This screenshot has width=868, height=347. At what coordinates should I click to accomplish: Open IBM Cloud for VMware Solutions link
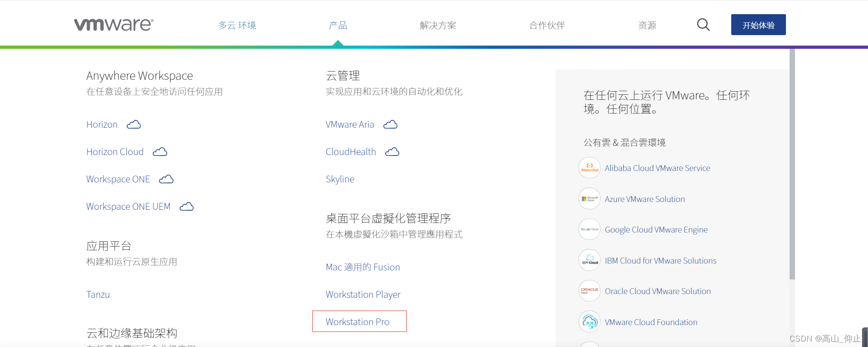pos(661,261)
